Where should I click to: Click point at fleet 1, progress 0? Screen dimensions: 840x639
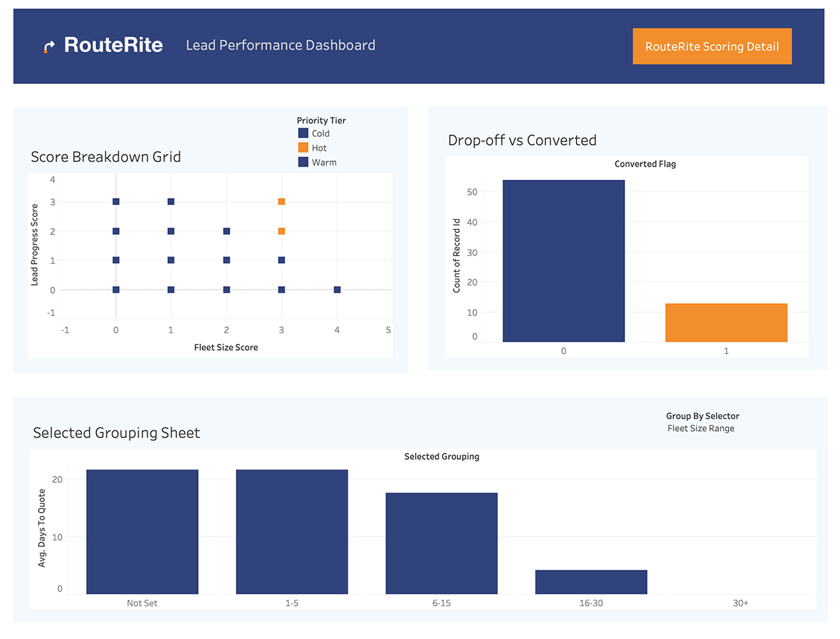coord(171,290)
